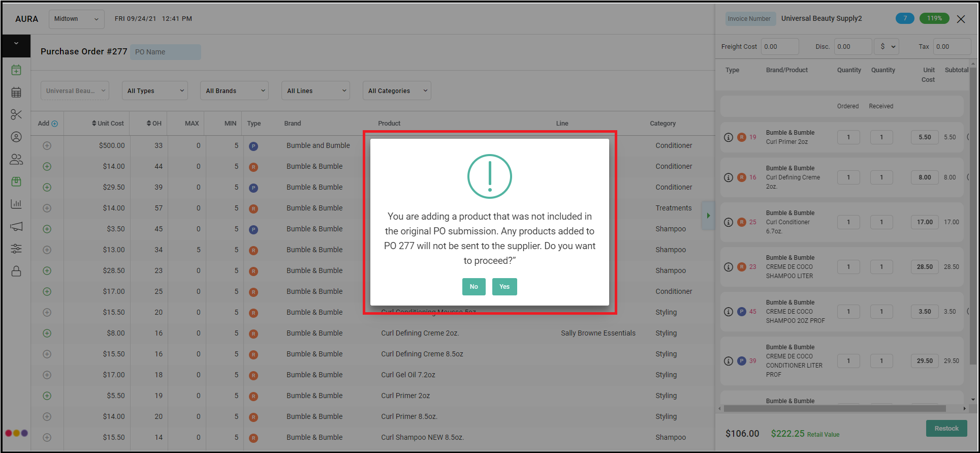Click Curl Shampoo NEW 8.5oz. product name
The image size is (980, 453).
(422, 437)
